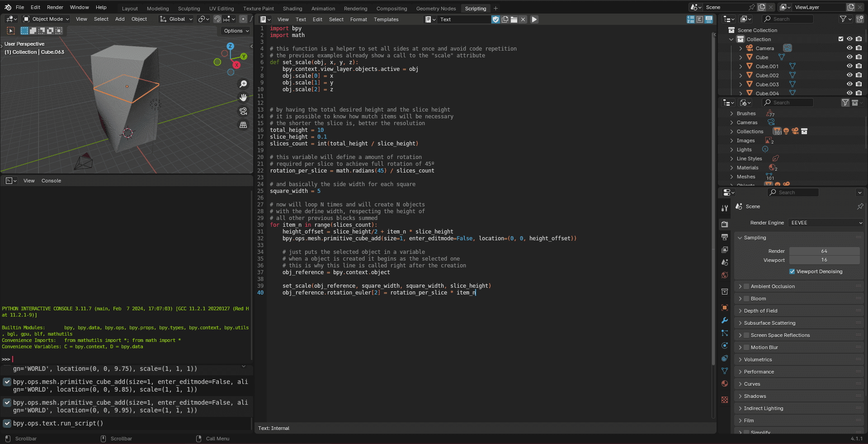Click the zoom magnifier icon in viewport
Image resolution: width=868 pixels, height=444 pixels.
[243, 84]
